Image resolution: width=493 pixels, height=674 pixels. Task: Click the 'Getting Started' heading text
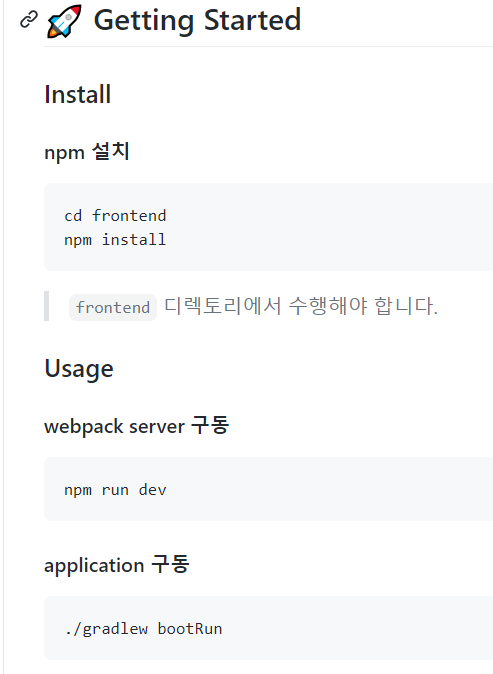point(197,20)
